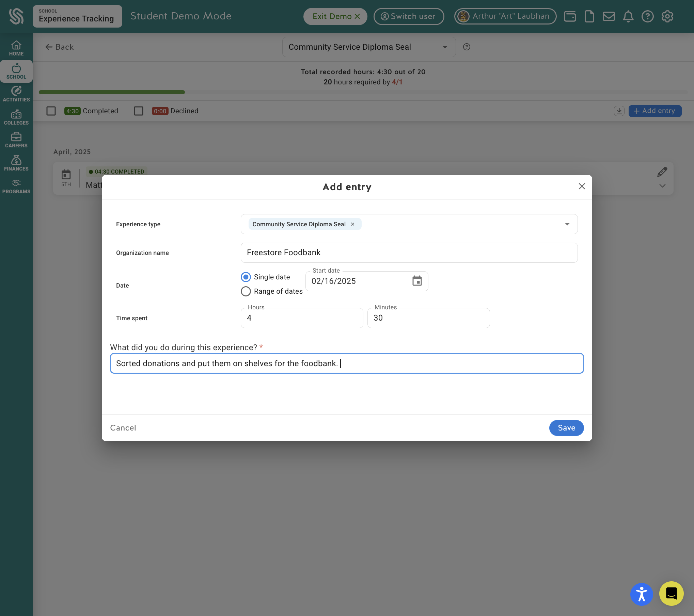
Task: Open the Arthur "Art" Laubhan user menu
Action: click(505, 16)
